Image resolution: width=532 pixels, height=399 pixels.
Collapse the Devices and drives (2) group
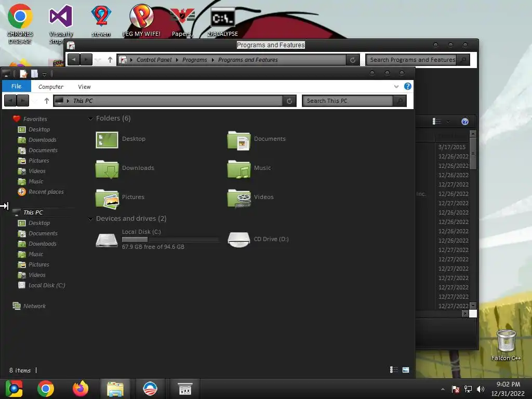click(90, 219)
